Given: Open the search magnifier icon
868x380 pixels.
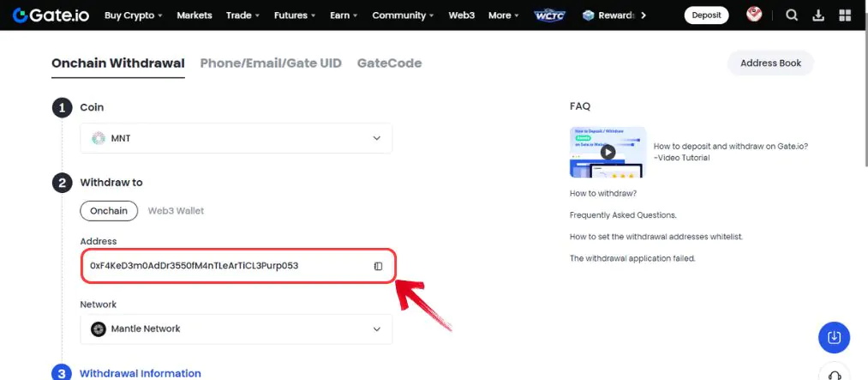Looking at the screenshot, I should click(x=792, y=15).
